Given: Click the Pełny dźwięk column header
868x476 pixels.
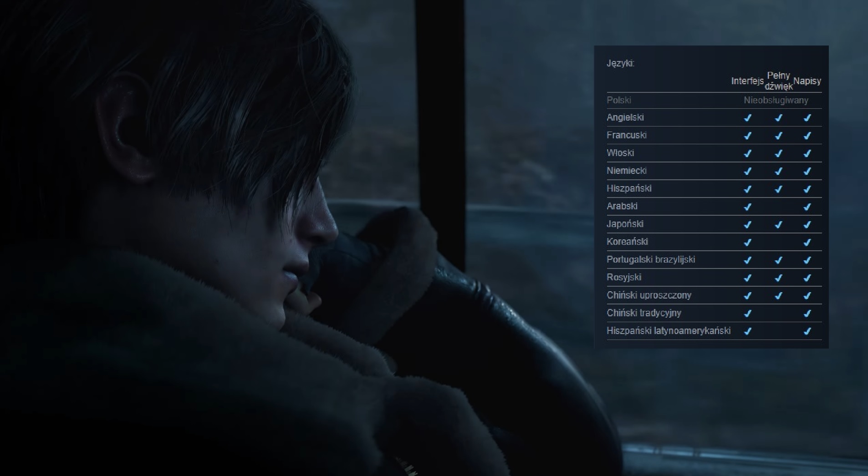Looking at the screenshot, I should tap(778, 81).
